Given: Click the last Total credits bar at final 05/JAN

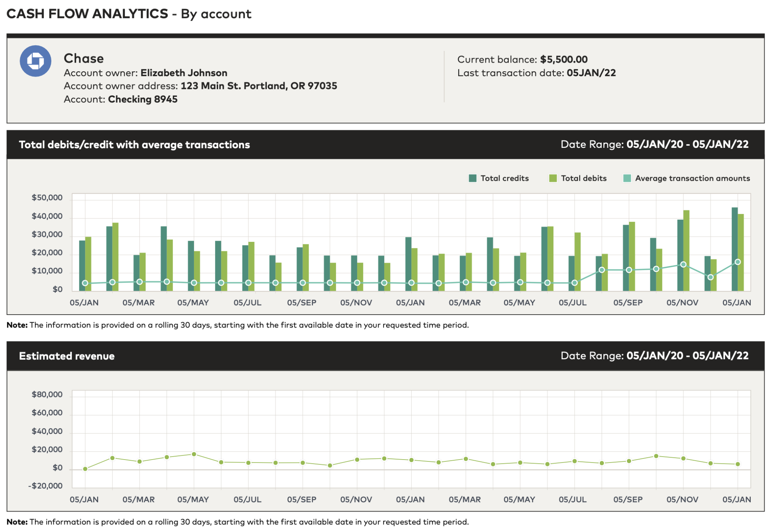Looking at the screenshot, I should (735, 241).
